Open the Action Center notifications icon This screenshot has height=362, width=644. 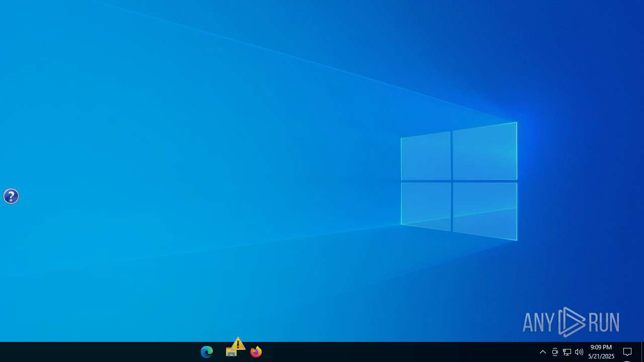(x=627, y=352)
